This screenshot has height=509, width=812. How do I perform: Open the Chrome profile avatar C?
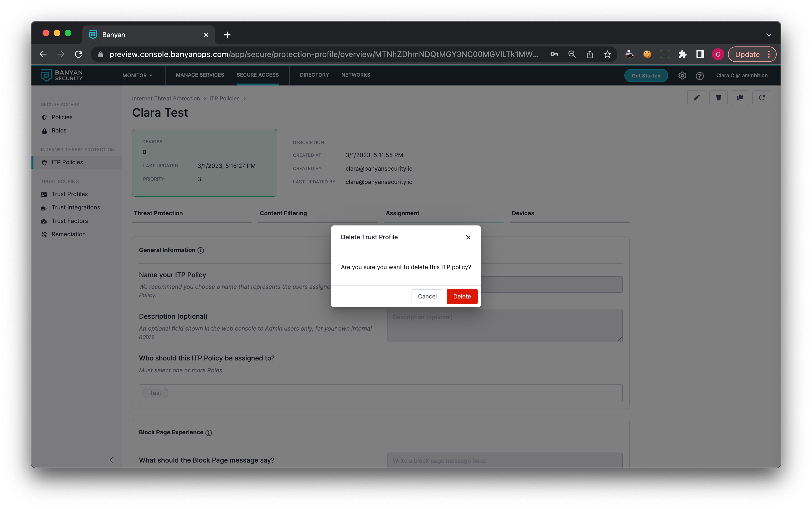pyautogui.click(x=717, y=54)
